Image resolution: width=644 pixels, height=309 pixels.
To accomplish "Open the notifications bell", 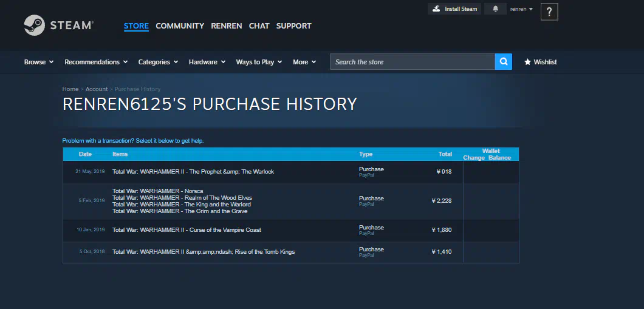I will (495, 8).
